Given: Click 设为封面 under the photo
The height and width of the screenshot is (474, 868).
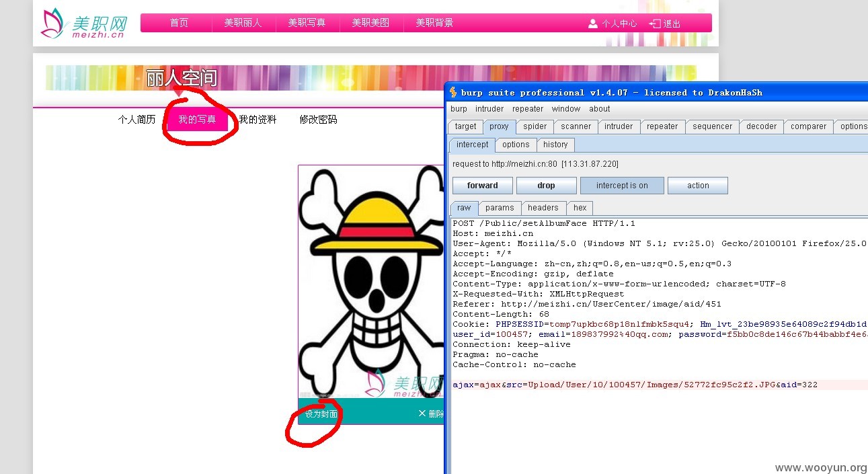Looking at the screenshot, I should coord(321,414).
